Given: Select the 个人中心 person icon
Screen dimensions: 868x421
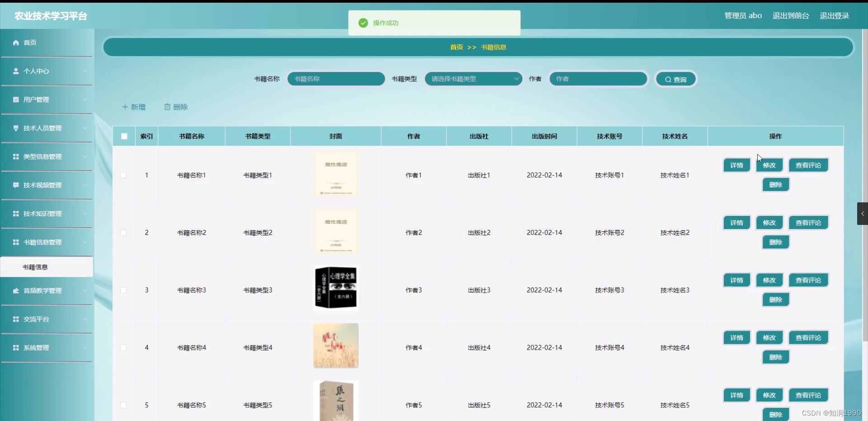Looking at the screenshot, I should (16, 71).
